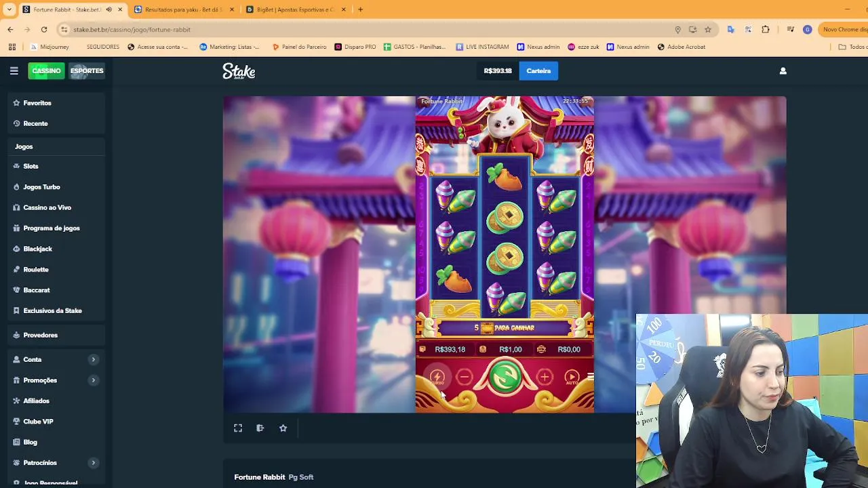Click Novo Chrome disponível update button
This screenshot has width=868, height=488.
pos(844,29)
